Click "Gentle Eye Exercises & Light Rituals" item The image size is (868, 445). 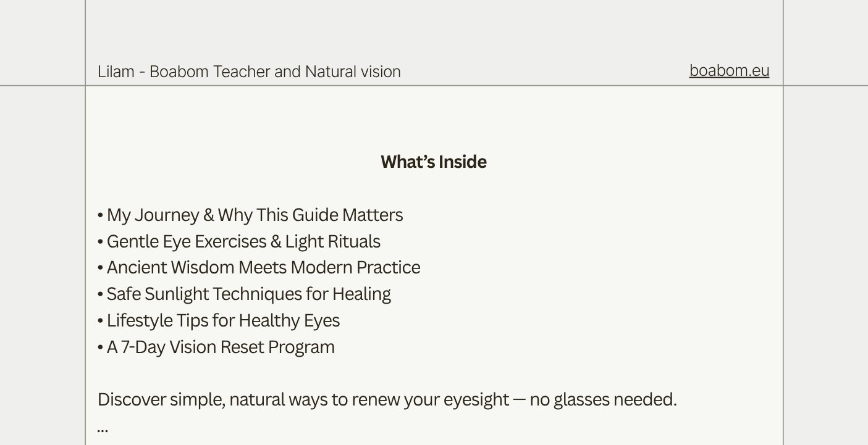click(x=239, y=241)
